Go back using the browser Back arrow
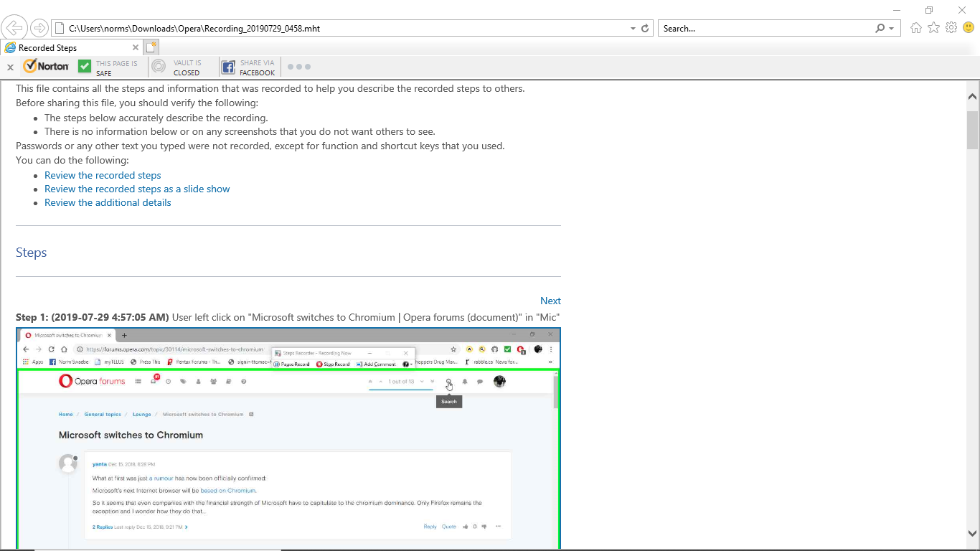Screen dimensions: 980x551 click(14, 28)
